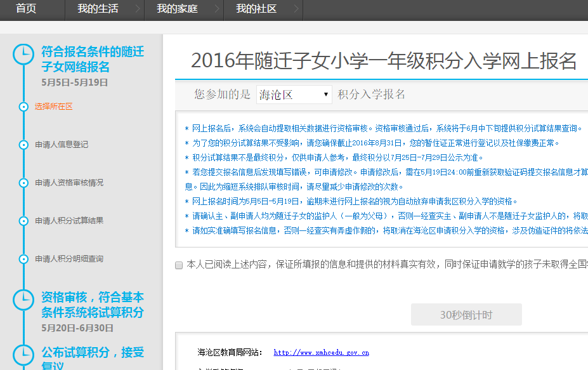The height and width of the screenshot is (370, 588).
Task: Open the 海沧区 district dropdown
Action: point(294,95)
